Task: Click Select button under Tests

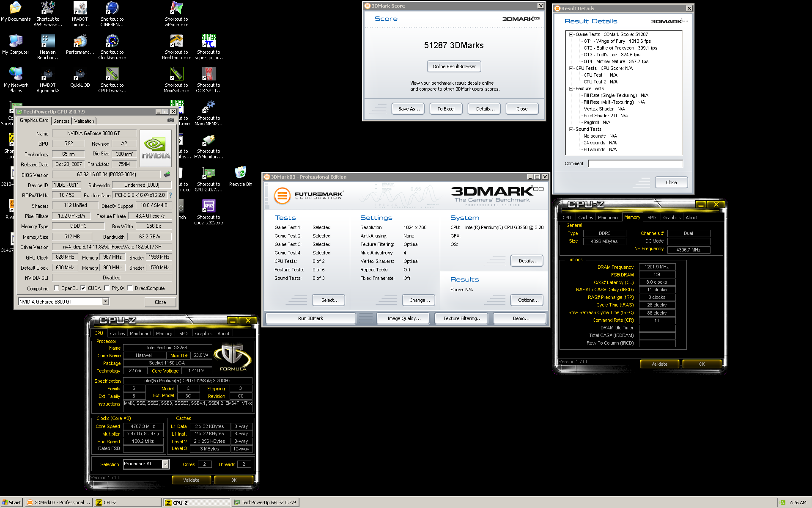Action: (329, 300)
